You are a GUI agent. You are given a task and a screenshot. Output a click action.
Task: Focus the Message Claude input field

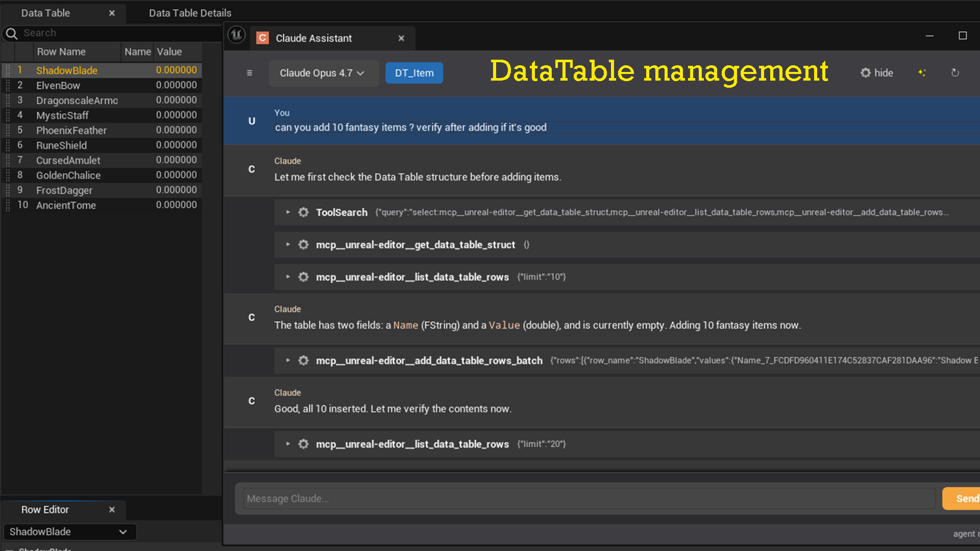tap(589, 498)
